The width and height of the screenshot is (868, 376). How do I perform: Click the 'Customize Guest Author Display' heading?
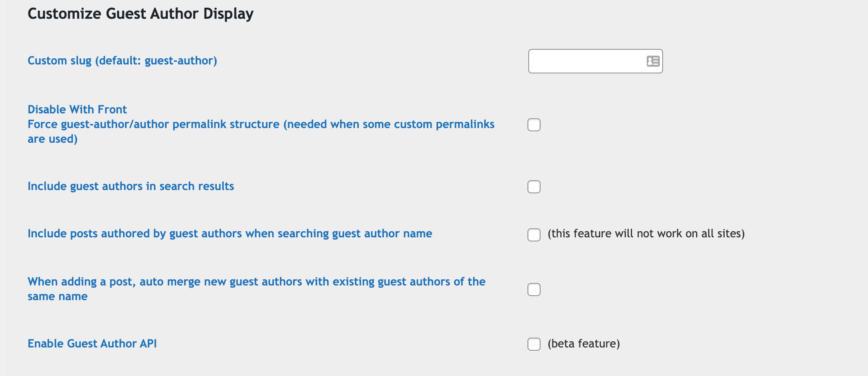[x=140, y=14]
